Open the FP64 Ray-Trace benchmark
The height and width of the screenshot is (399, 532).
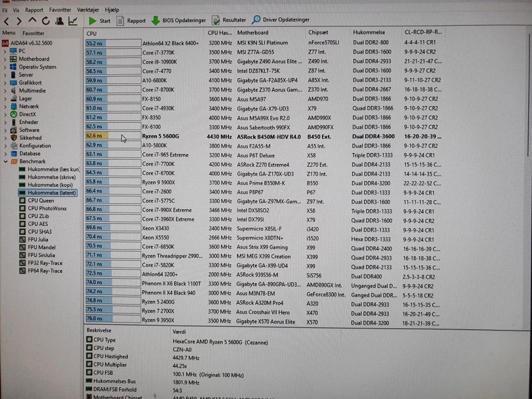[x=40, y=271]
